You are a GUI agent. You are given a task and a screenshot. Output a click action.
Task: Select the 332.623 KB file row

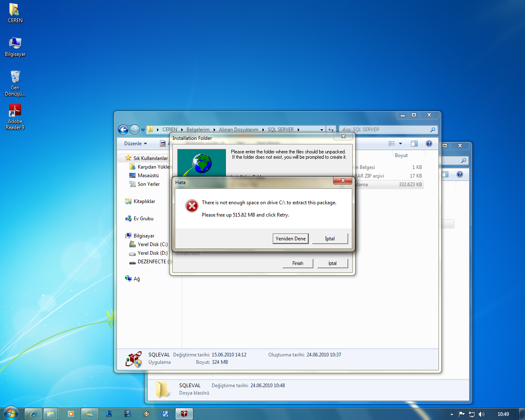coord(388,185)
